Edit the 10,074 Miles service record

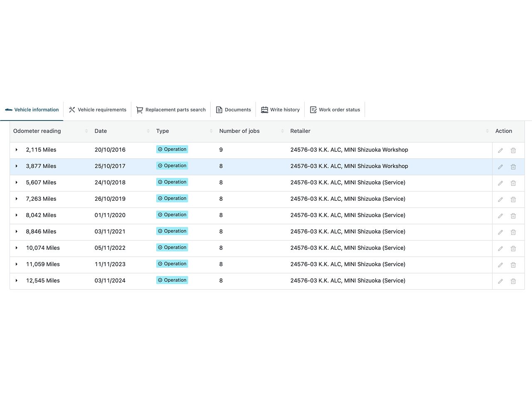(500, 249)
